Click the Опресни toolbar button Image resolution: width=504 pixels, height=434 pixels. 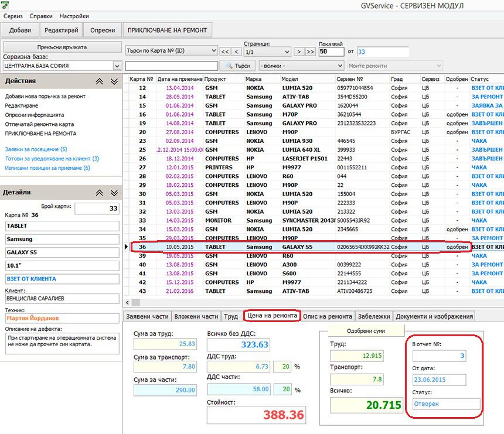103,30
